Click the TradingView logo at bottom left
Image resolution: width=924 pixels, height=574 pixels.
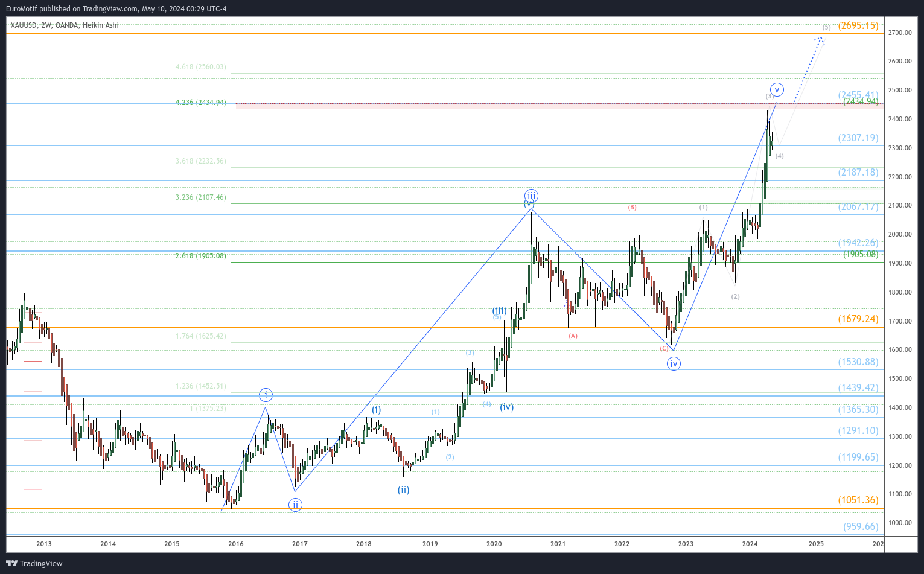tap(34, 563)
